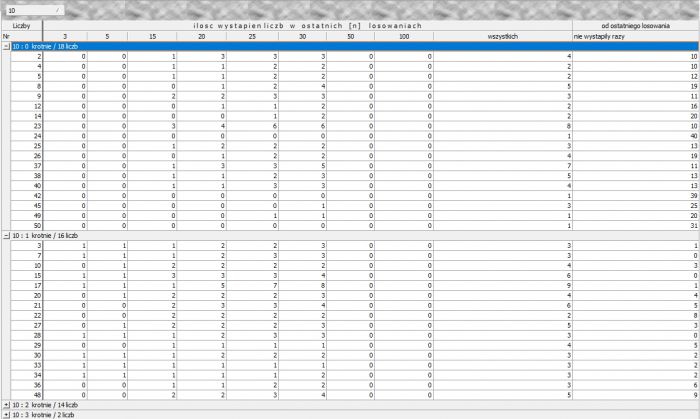The width and height of the screenshot is (700, 419).
Task: Select the row for number 4
Action: [354, 66]
